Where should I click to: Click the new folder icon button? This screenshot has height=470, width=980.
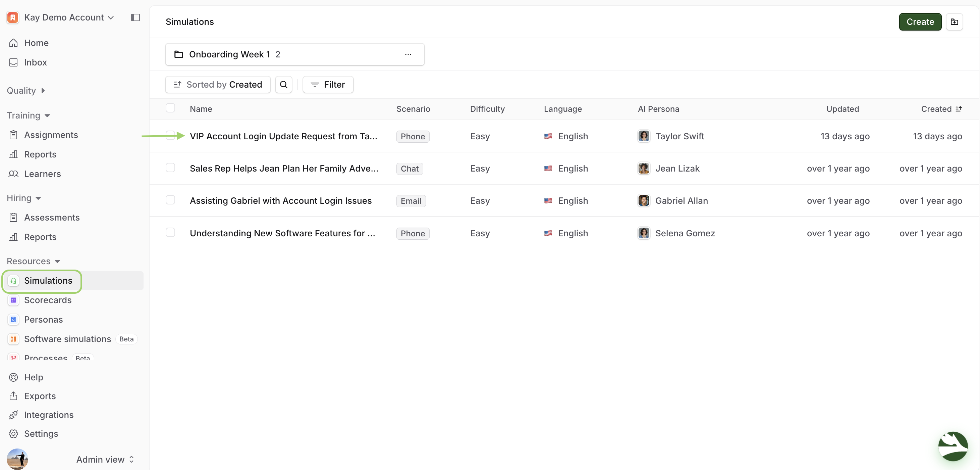[x=954, y=22]
